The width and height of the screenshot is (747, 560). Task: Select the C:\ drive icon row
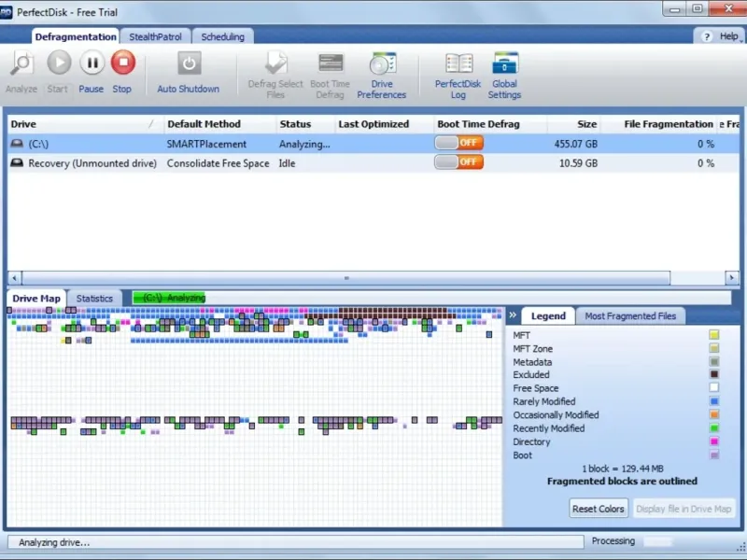17,145
